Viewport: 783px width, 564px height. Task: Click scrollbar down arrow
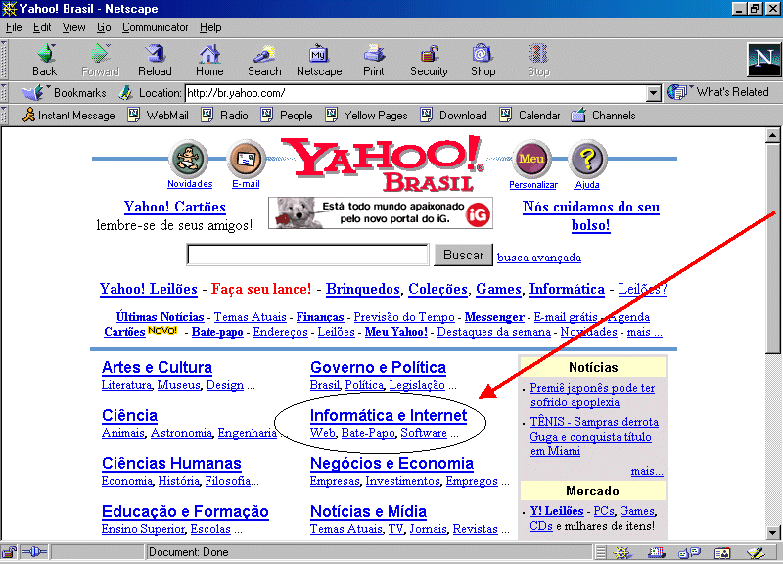(773, 533)
